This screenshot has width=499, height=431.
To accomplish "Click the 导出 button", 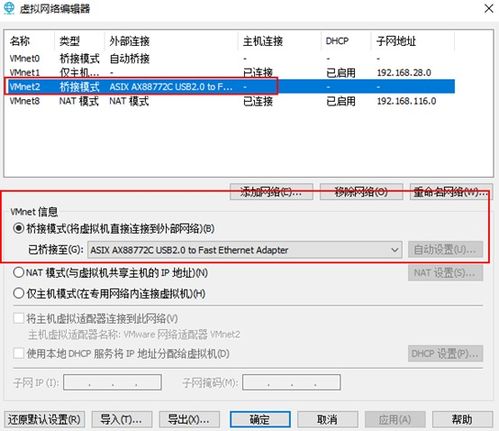I will 189,419.
